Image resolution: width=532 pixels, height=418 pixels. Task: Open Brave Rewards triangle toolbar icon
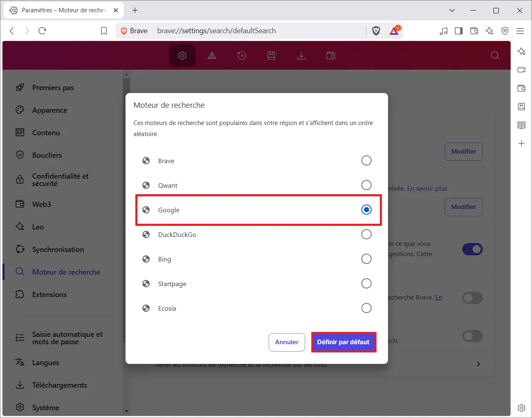coord(212,56)
